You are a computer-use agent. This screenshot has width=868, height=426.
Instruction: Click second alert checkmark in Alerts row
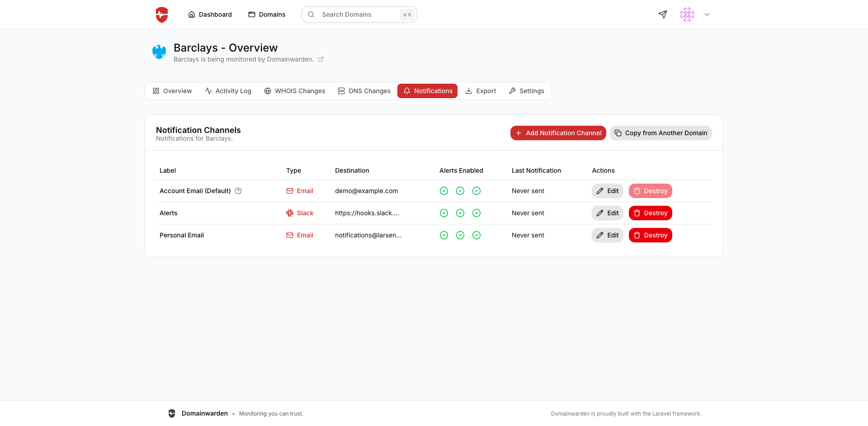coord(460,213)
